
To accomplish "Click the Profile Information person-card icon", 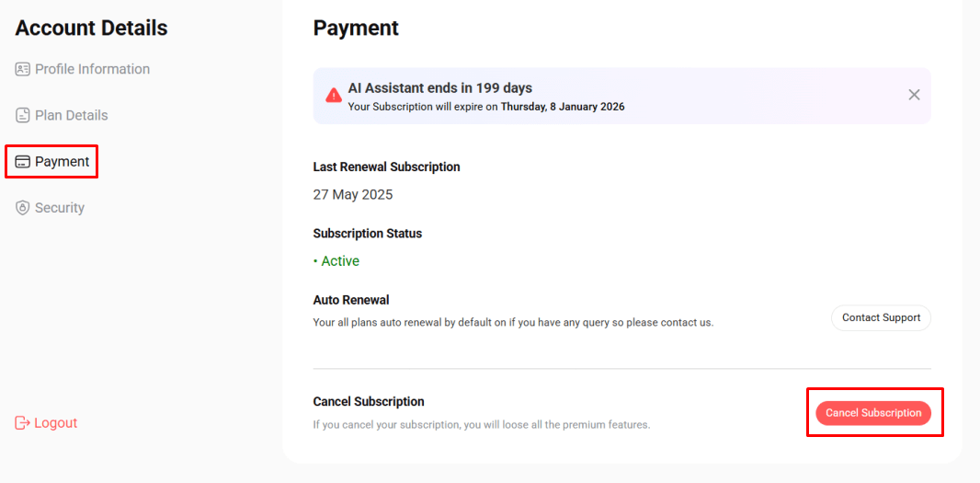I will [22, 69].
